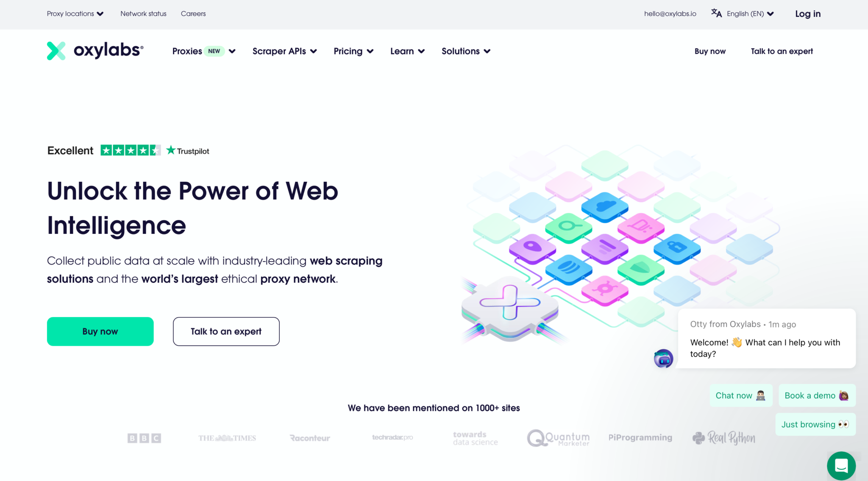This screenshot has width=868, height=481.
Task: Click the Otty chatbot avatar icon
Action: [x=664, y=359]
